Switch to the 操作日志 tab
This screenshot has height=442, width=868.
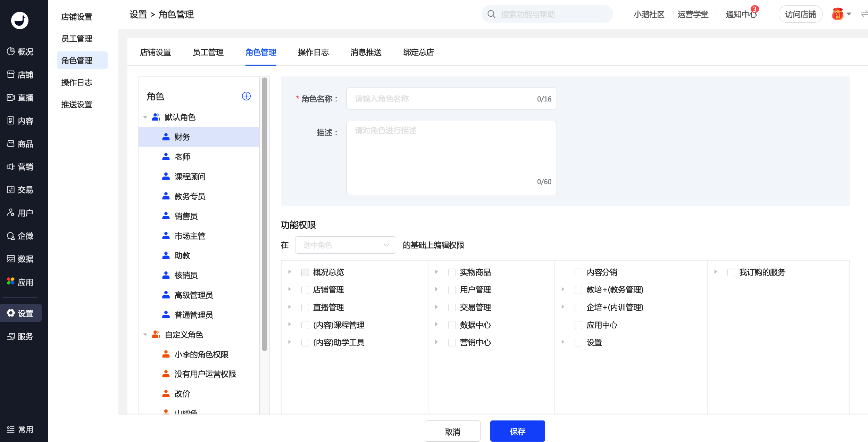(x=314, y=52)
